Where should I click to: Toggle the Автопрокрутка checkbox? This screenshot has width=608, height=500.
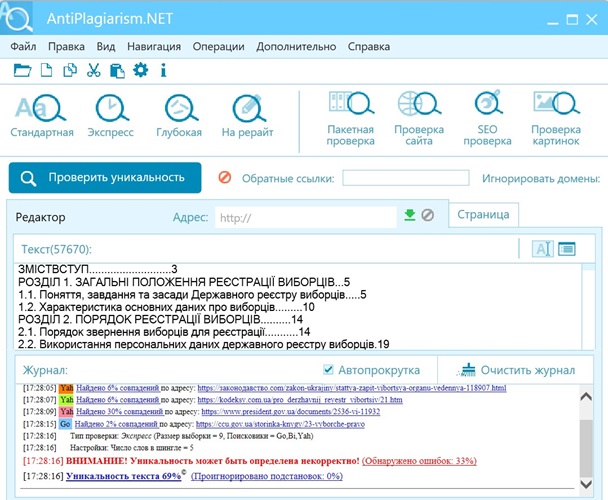point(328,370)
